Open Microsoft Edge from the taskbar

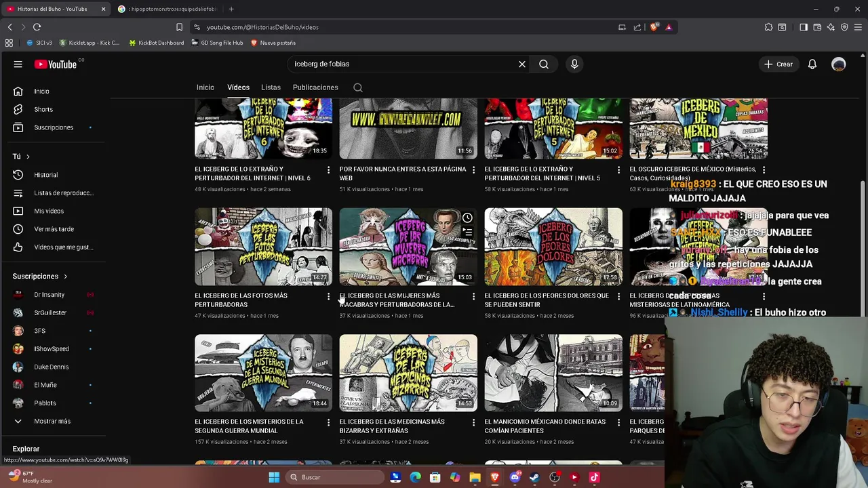pos(415,477)
